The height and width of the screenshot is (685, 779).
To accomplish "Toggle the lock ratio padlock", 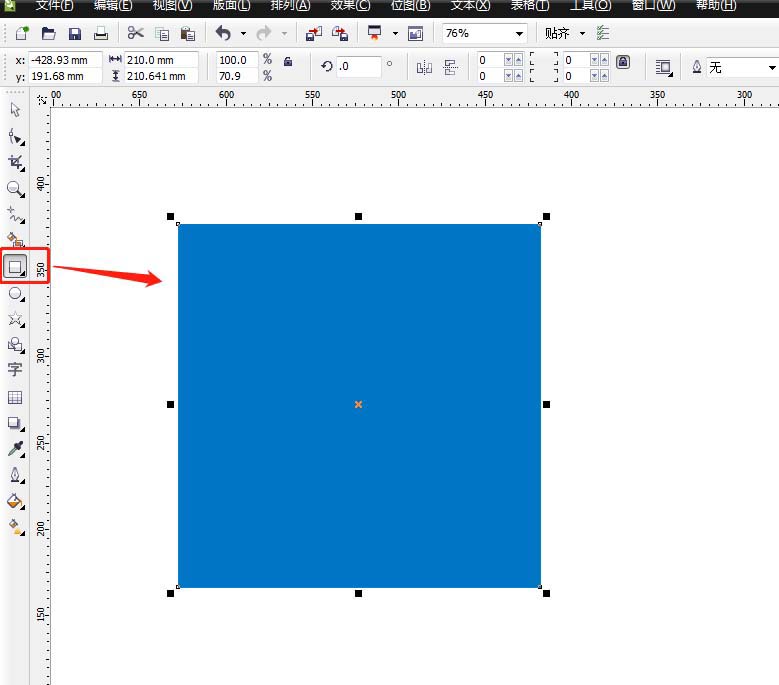I will pyautogui.click(x=288, y=62).
